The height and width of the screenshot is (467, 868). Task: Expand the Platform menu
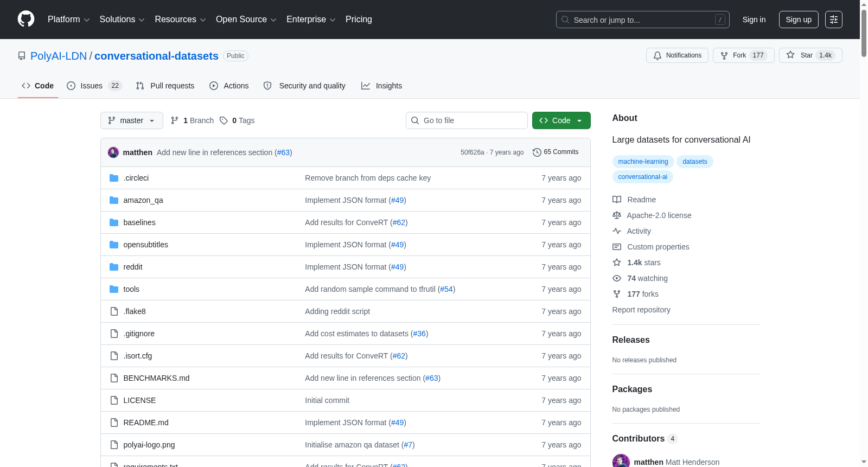click(x=68, y=20)
